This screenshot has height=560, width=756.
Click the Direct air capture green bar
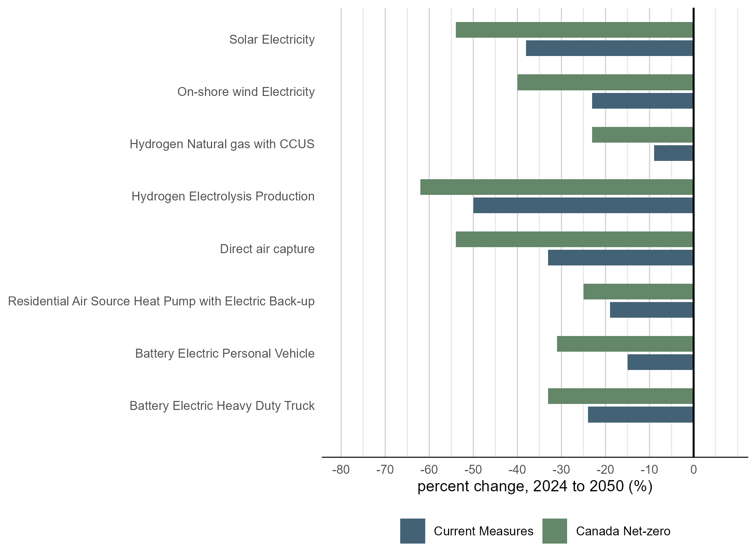tap(574, 239)
